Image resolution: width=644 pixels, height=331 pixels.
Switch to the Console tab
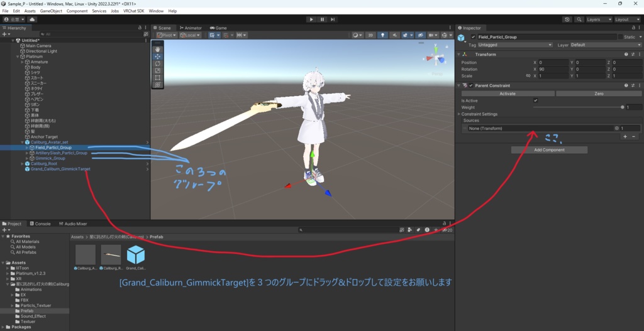40,224
